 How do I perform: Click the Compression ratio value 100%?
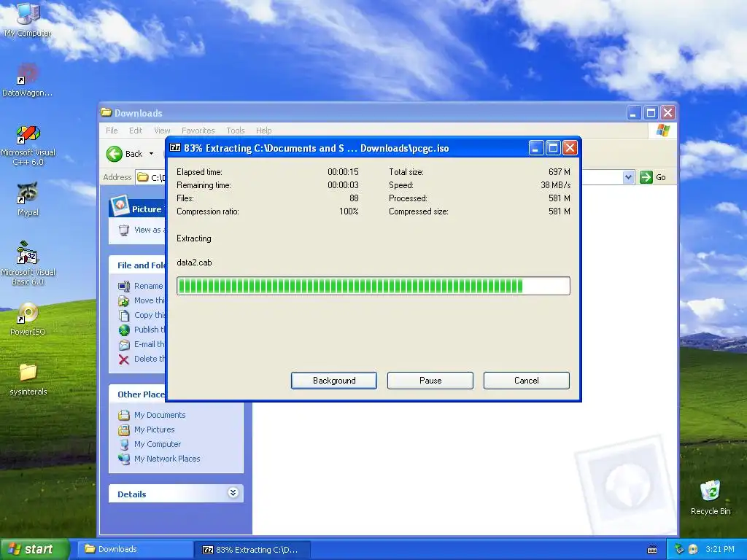click(x=349, y=211)
